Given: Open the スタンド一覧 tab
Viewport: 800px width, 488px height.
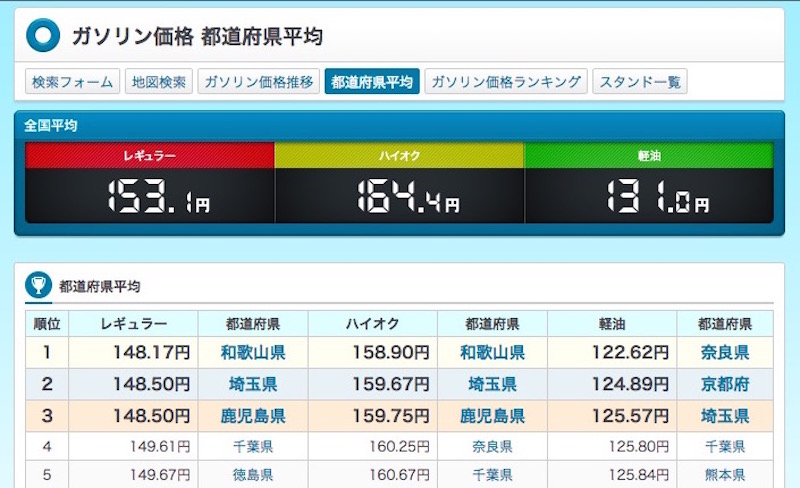Looking at the screenshot, I should pos(640,82).
